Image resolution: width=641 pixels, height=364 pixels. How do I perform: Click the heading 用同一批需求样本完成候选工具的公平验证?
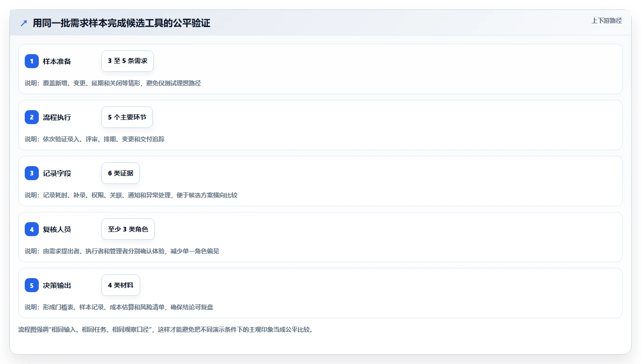point(121,23)
